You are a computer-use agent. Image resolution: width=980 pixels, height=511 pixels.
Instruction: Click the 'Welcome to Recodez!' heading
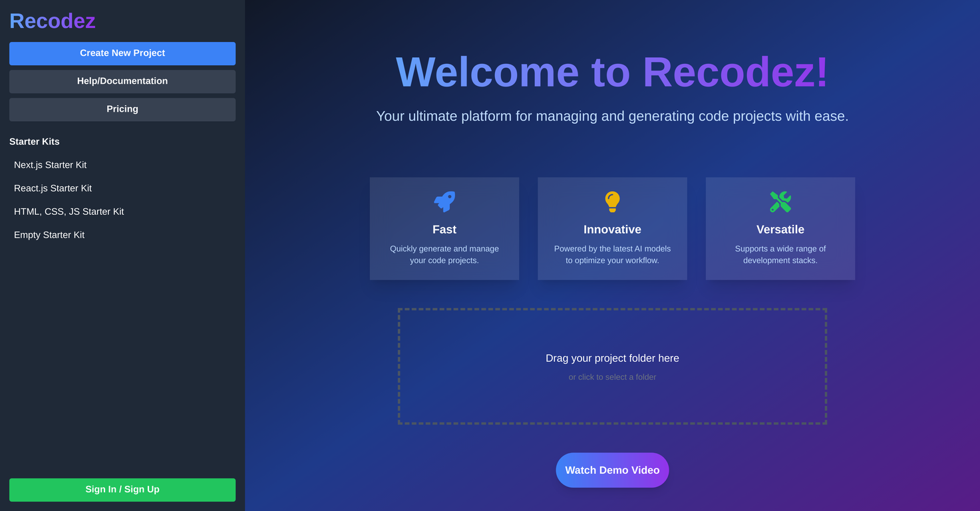point(611,72)
